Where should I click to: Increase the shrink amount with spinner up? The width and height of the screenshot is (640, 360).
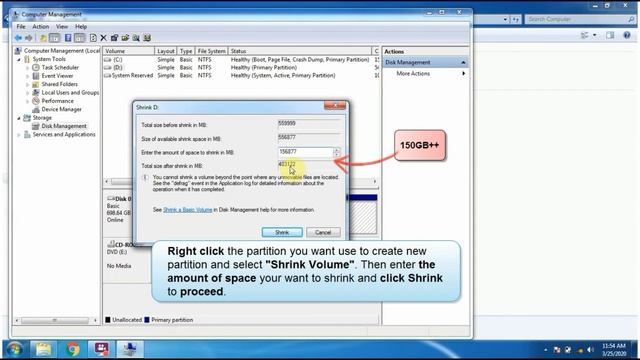(x=337, y=150)
